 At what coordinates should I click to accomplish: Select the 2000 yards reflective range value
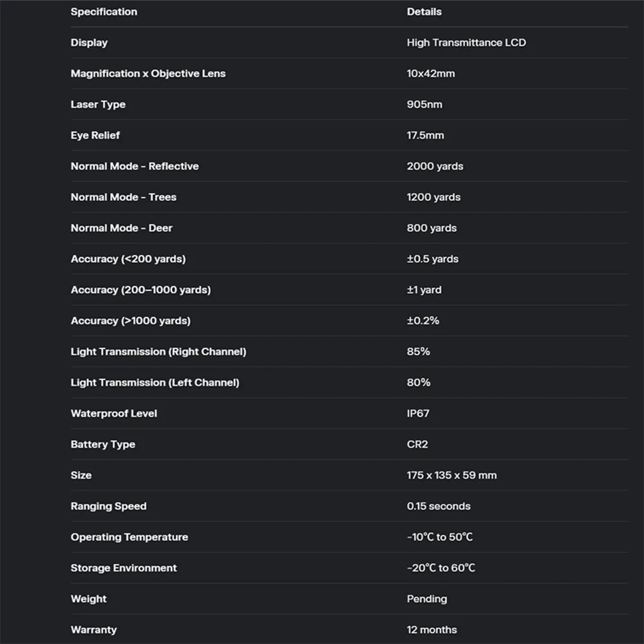[x=435, y=166]
